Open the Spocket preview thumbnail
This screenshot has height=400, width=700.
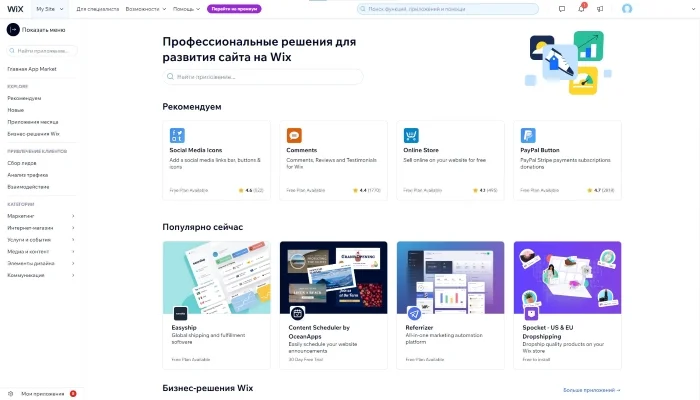click(x=567, y=278)
